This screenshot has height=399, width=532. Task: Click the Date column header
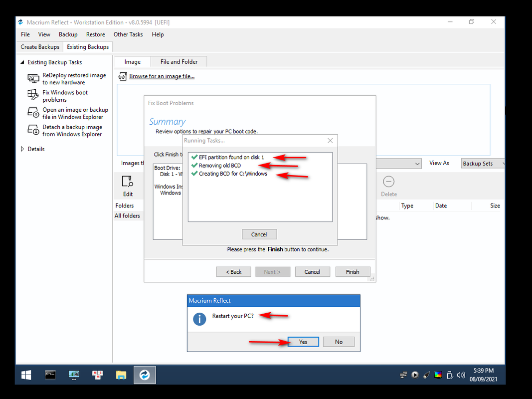click(x=441, y=205)
